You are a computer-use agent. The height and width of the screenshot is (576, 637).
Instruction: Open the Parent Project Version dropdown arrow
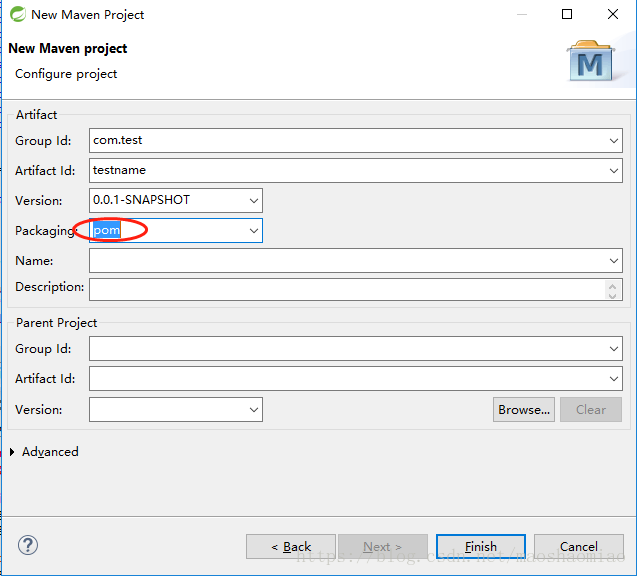click(x=254, y=409)
